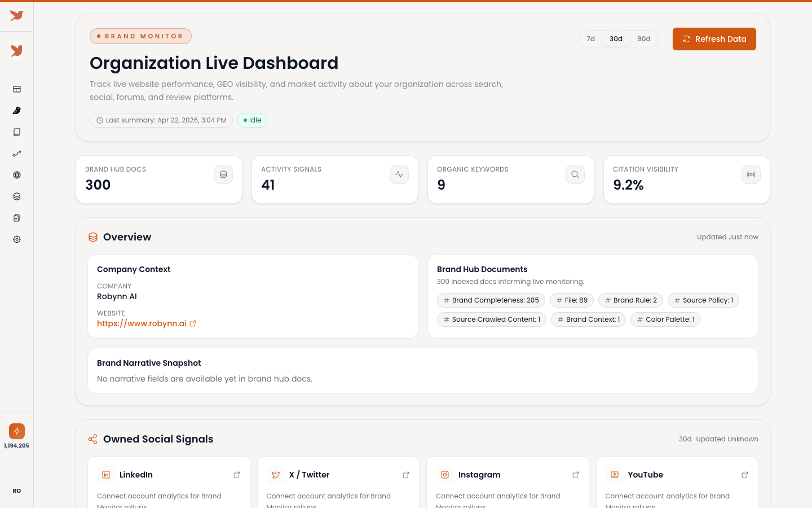Select the dashboard layout icon in the sidebar

(x=17, y=89)
